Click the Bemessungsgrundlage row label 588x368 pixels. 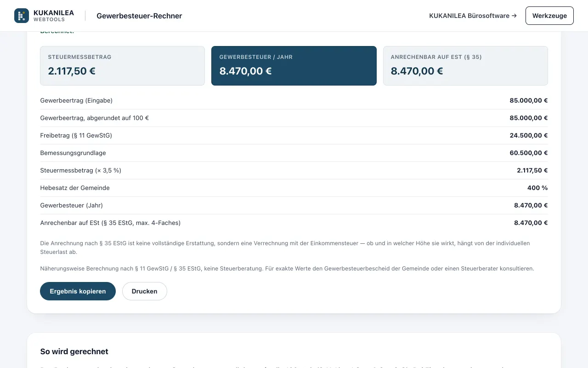[x=73, y=153]
